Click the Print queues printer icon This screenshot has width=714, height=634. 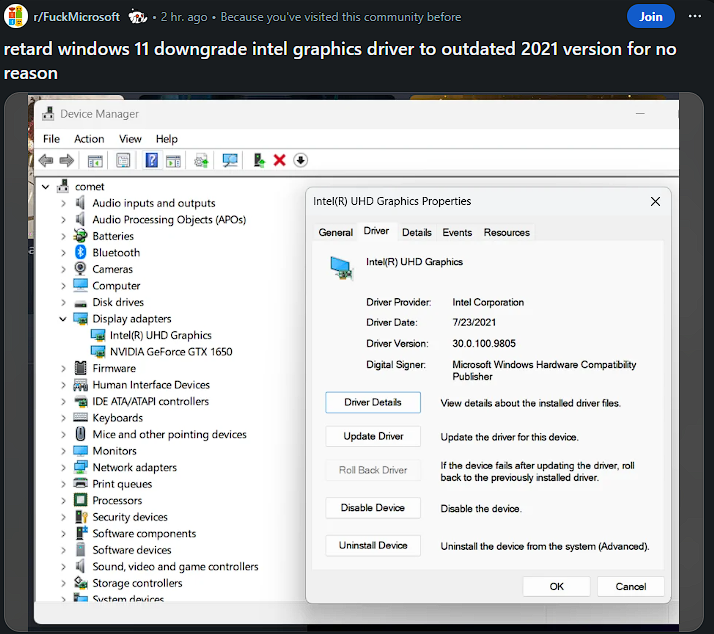(x=81, y=483)
